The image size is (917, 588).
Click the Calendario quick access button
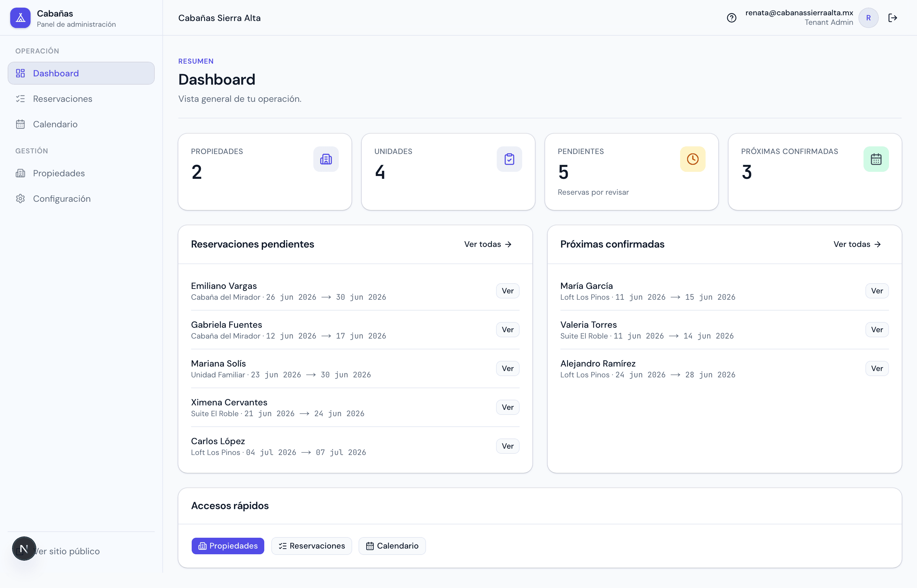coord(392,546)
